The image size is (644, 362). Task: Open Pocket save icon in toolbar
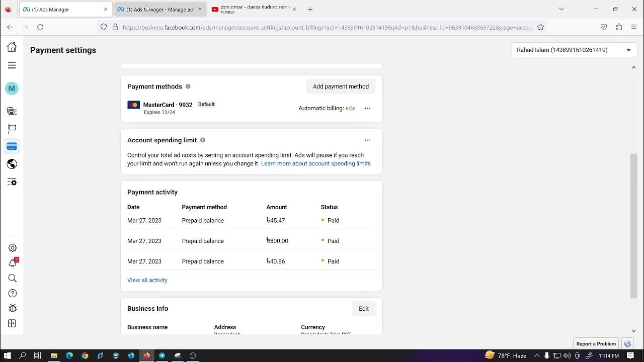tap(604, 27)
